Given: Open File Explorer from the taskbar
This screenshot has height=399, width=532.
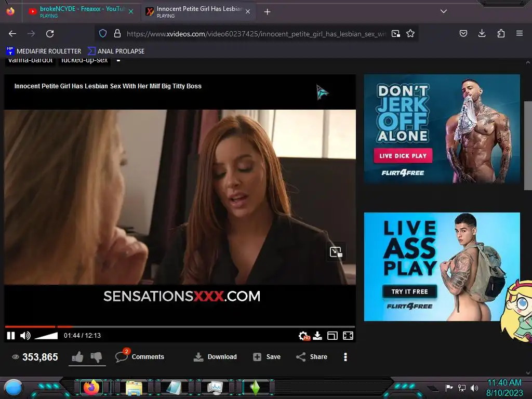Looking at the screenshot, I should [x=134, y=388].
